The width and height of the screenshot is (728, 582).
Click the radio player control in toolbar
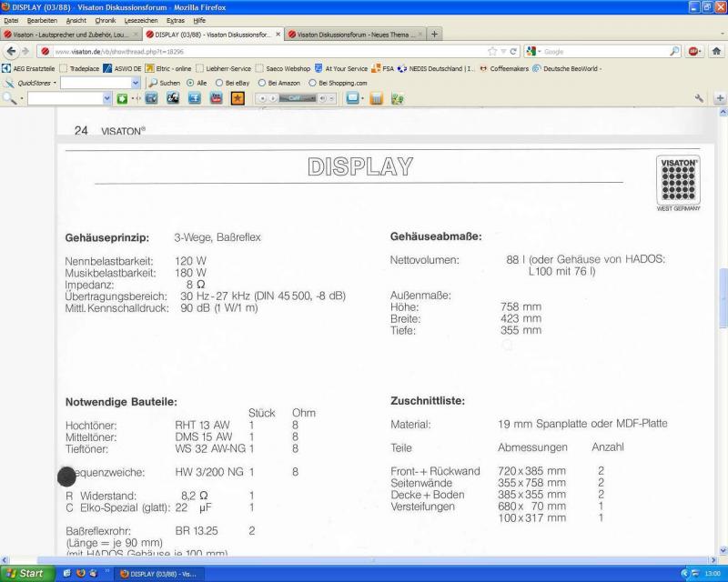[x=295, y=98]
